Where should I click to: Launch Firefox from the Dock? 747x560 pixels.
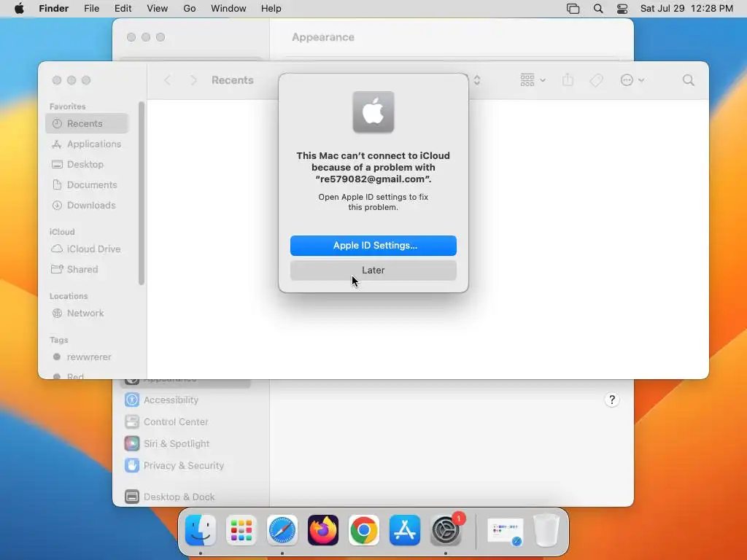click(x=323, y=530)
